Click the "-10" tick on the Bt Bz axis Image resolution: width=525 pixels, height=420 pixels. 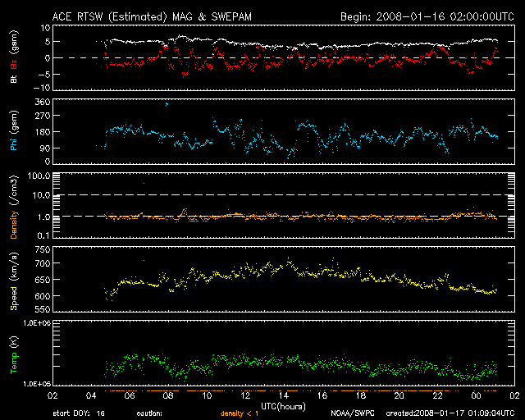(42, 88)
